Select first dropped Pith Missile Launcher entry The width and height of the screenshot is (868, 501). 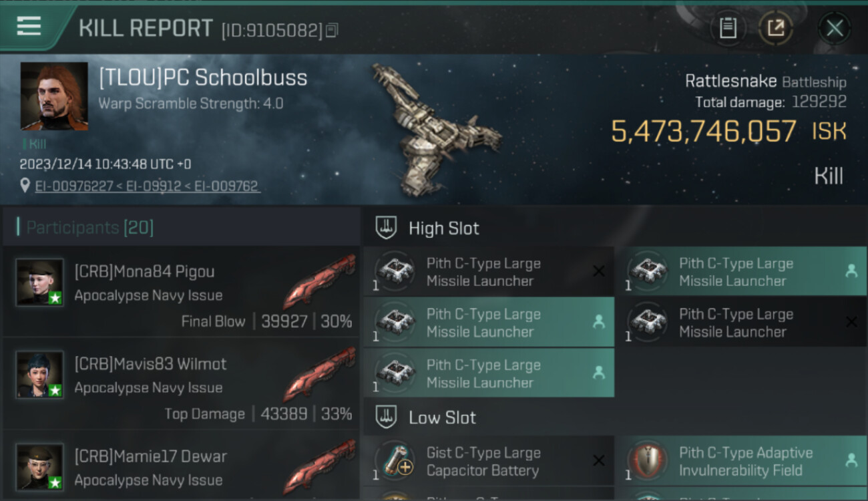(746, 271)
